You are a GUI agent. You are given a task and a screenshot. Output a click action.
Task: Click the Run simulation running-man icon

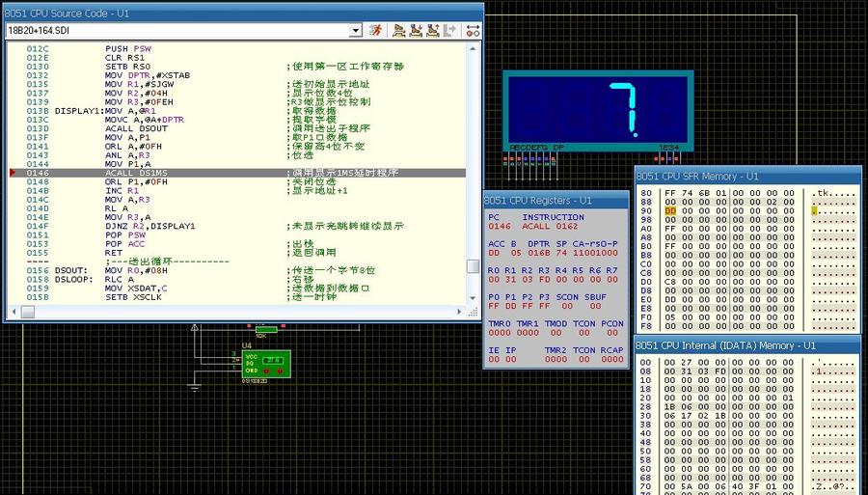click(x=376, y=30)
